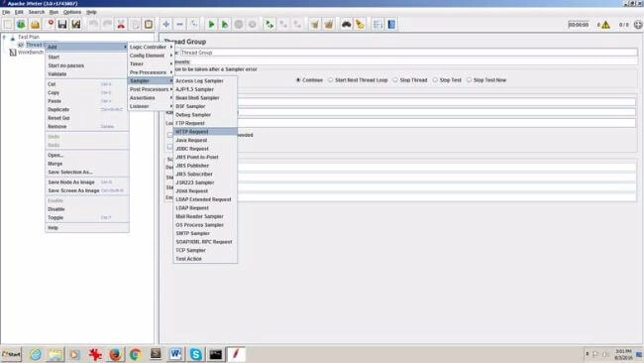This screenshot has width=644, height=363.
Task: Expand the Listener submenu
Action: (x=151, y=106)
